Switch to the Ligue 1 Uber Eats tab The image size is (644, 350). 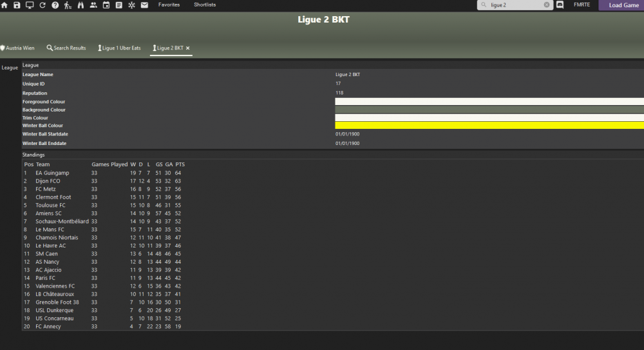click(x=119, y=48)
